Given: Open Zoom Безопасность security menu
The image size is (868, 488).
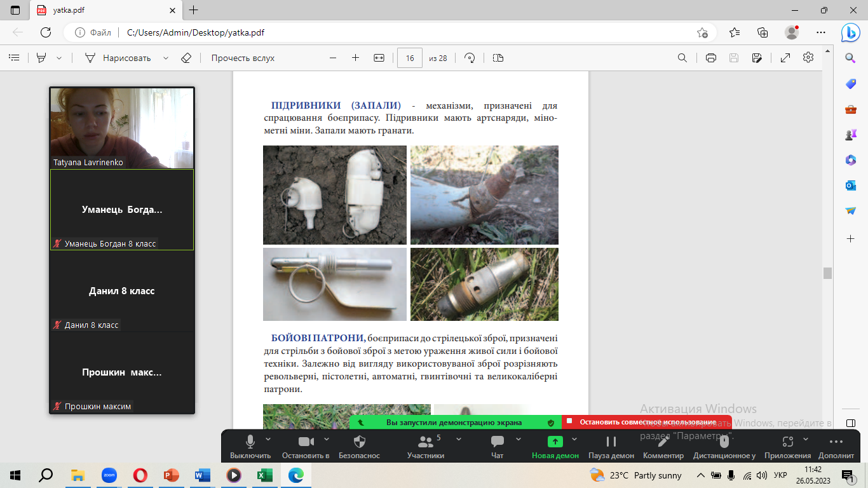Looking at the screenshot, I should 359,447.
